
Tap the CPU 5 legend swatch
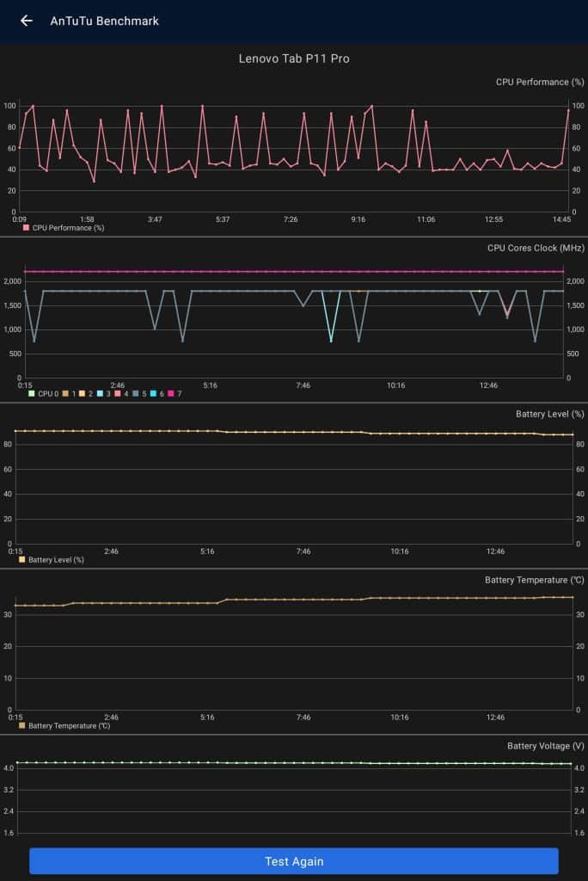135,393
